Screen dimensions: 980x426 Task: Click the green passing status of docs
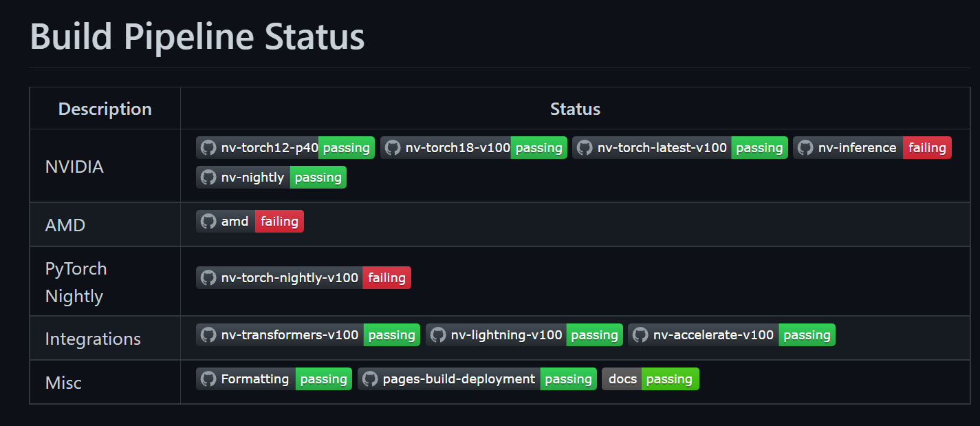(x=670, y=379)
